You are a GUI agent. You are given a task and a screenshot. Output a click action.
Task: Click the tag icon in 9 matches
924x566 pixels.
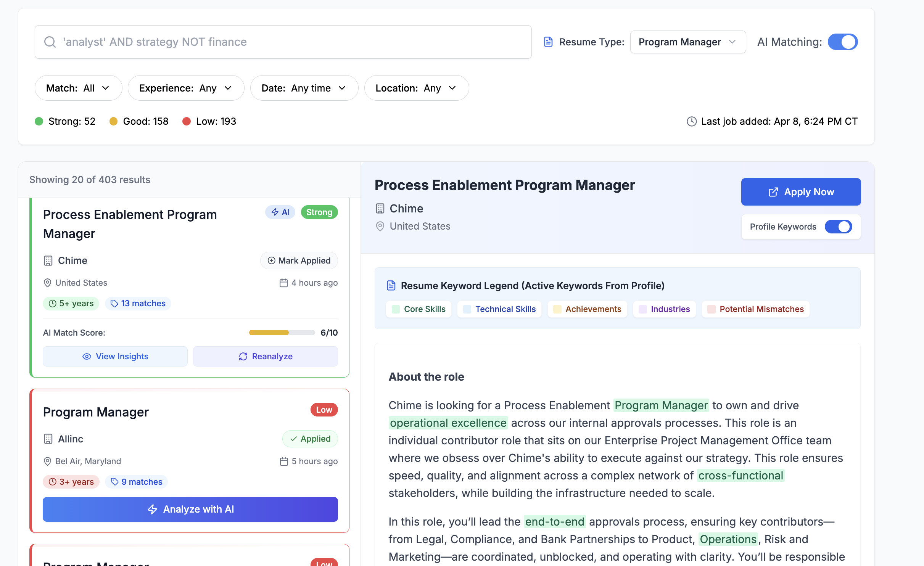[x=114, y=482]
